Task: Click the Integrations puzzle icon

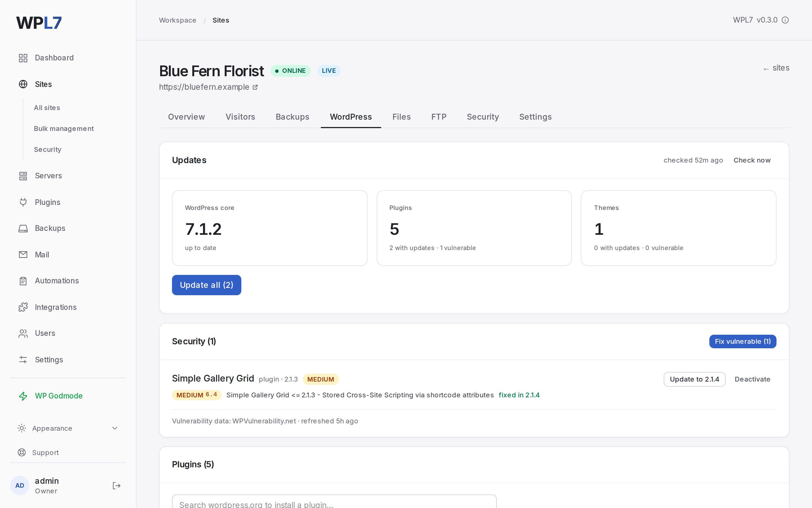Action: pyautogui.click(x=23, y=307)
